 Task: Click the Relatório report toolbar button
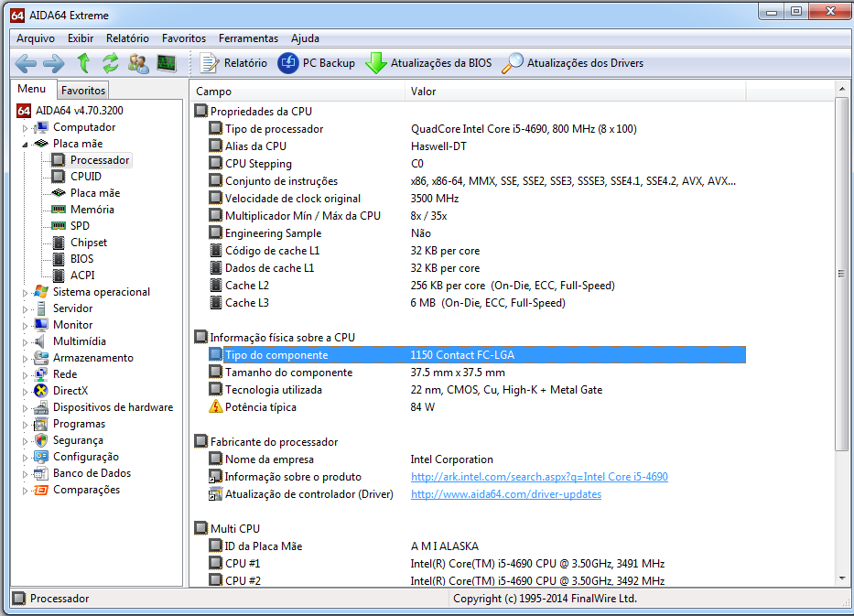pos(233,63)
